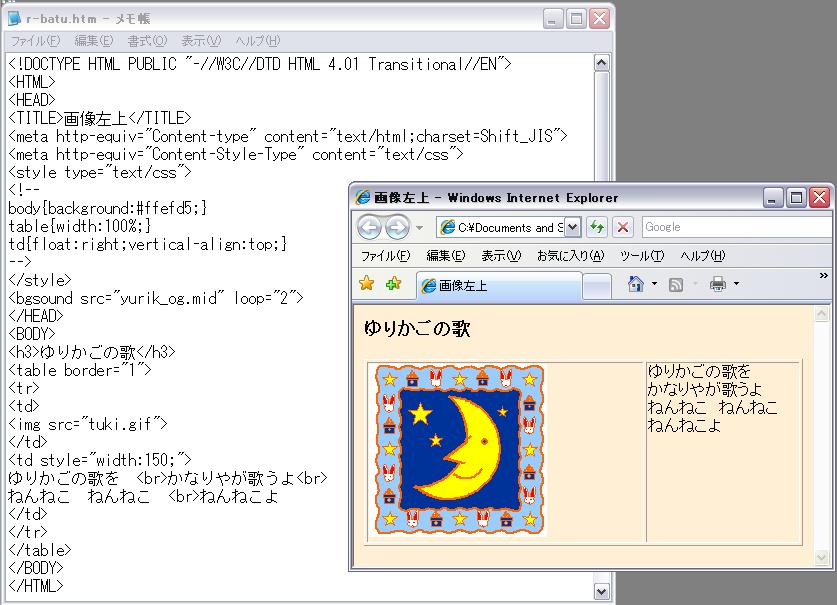The height and width of the screenshot is (605, 837).
Task: Maximize the Notepad window
Action: [576, 19]
